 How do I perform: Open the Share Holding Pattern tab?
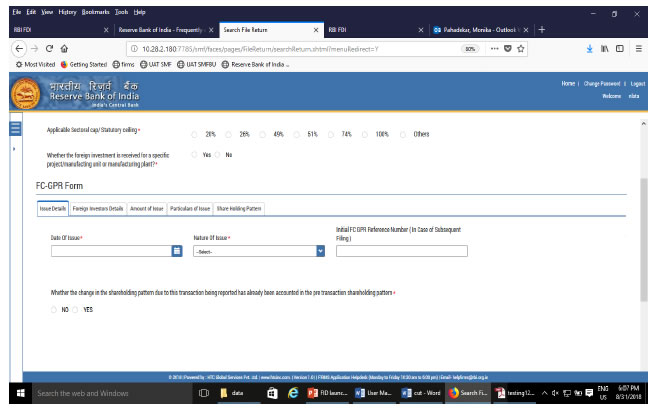coord(239,208)
